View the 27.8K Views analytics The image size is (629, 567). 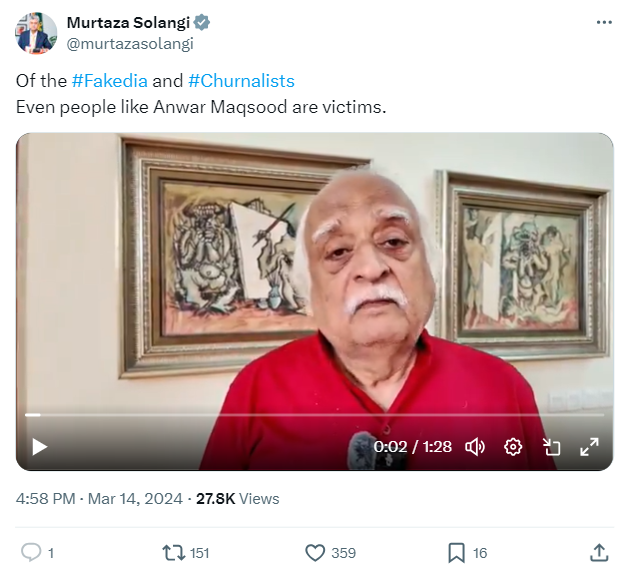(237, 498)
